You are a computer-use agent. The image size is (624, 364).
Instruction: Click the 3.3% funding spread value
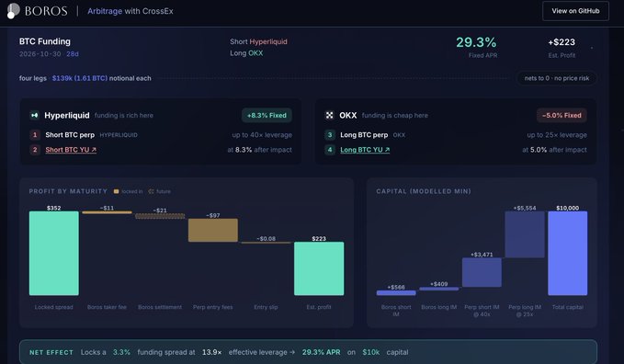121,352
